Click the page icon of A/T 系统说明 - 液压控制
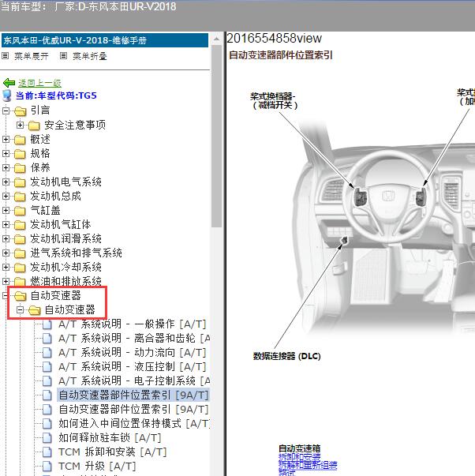The height and width of the screenshot is (476, 475). click(x=47, y=367)
